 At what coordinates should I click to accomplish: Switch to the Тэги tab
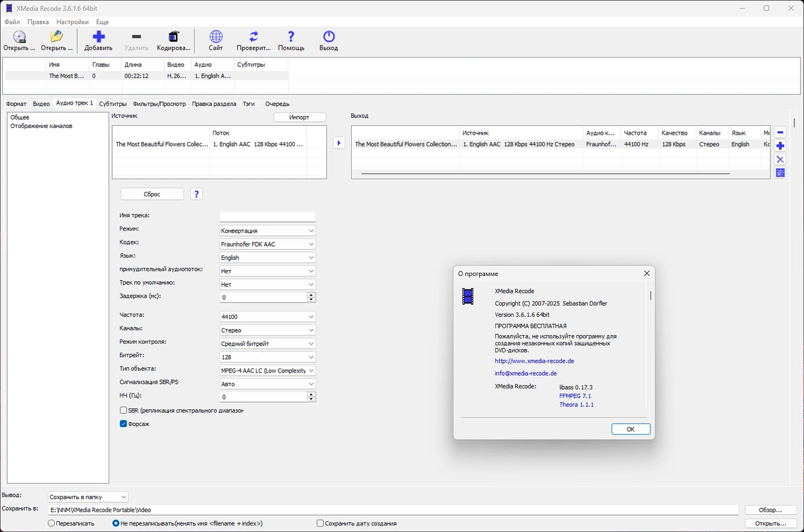(x=249, y=104)
